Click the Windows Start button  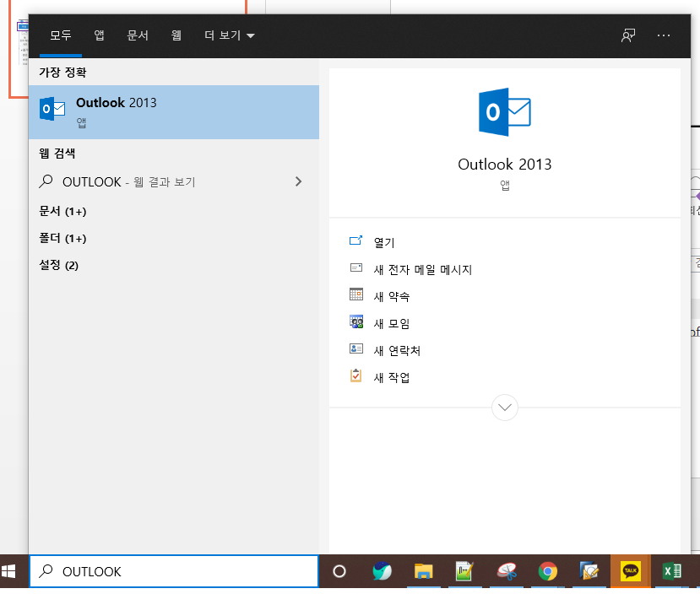click(x=8, y=571)
